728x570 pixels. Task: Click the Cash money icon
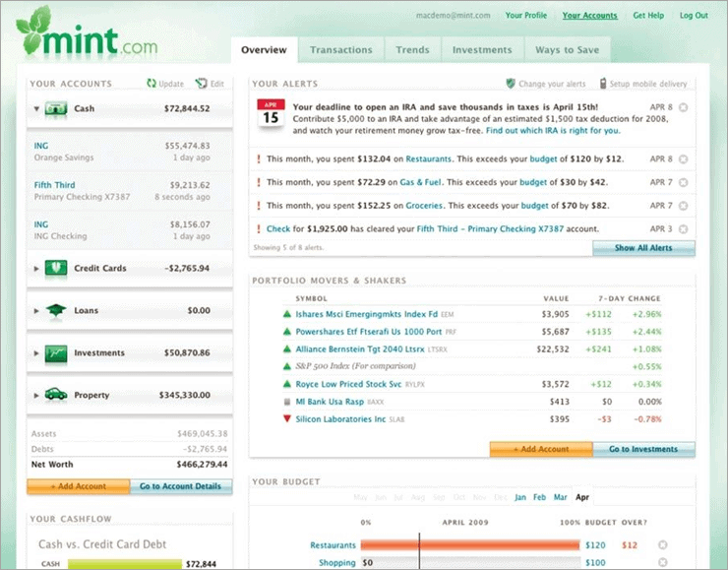click(x=56, y=108)
